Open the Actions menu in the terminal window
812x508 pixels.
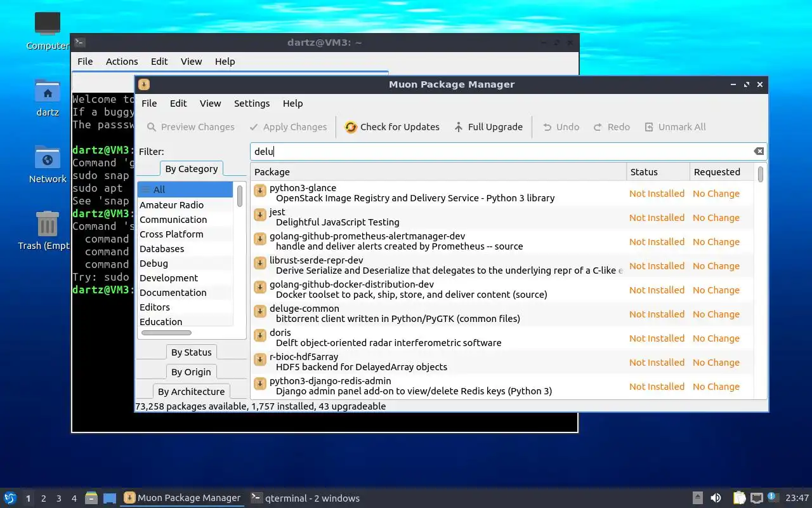pyautogui.click(x=122, y=62)
